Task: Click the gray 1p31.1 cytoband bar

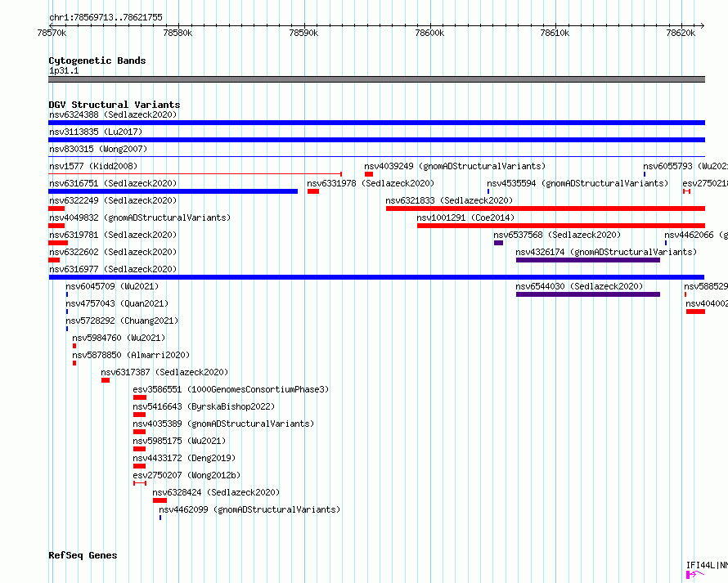Action: click(x=376, y=79)
